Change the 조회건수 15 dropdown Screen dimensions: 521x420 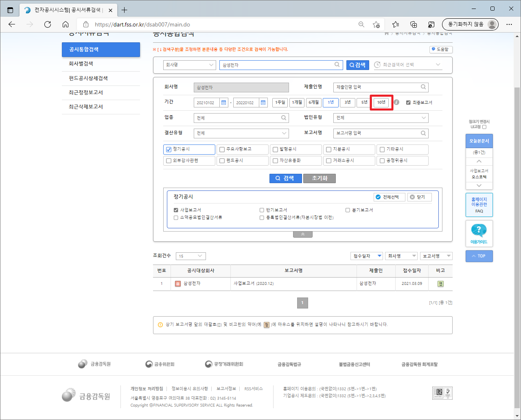(x=191, y=256)
